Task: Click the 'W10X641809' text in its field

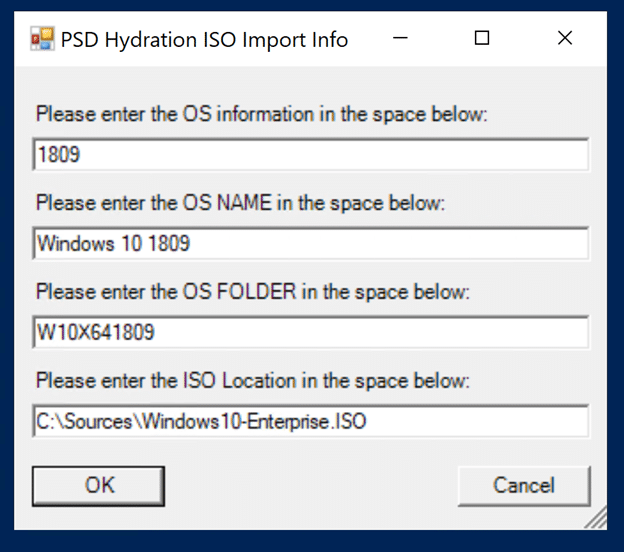Action: 96,332
